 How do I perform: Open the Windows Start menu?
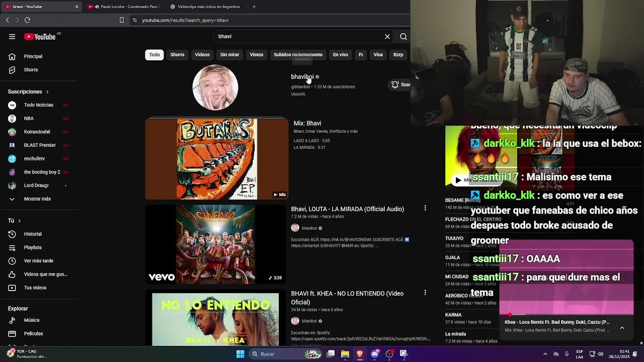point(240,354)
